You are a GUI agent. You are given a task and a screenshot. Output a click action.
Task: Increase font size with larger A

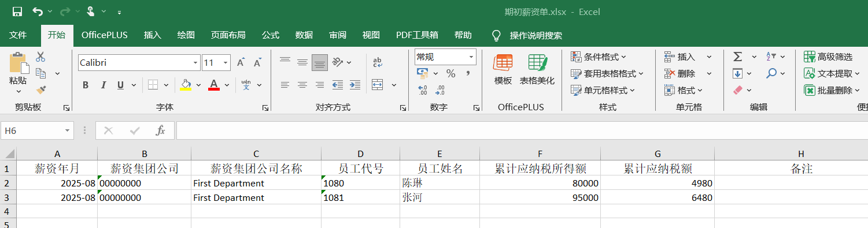point(241,62)
